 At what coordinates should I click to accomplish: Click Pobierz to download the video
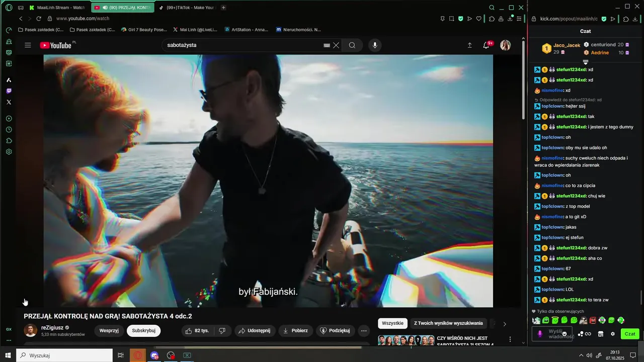pos(295,331)
